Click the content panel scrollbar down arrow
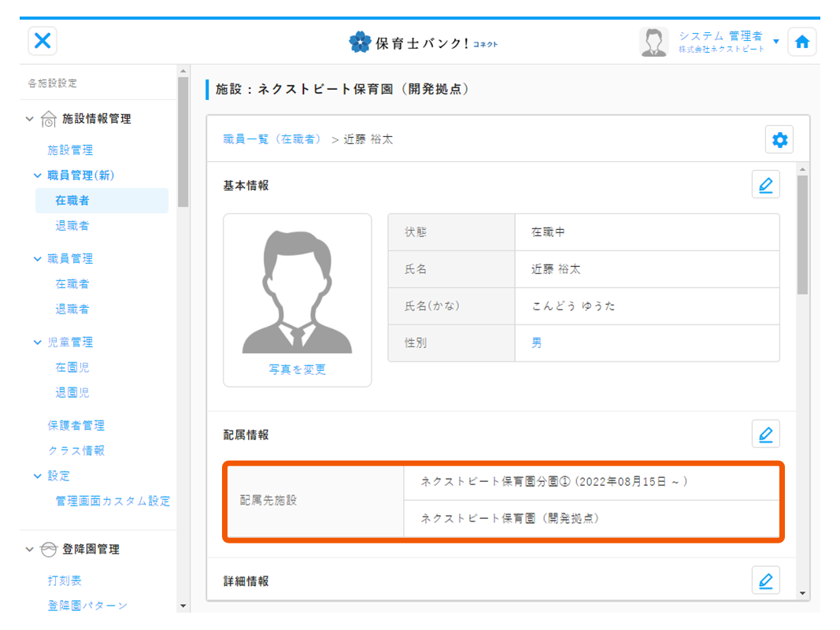The image size is (840, 630). (802, 592)
